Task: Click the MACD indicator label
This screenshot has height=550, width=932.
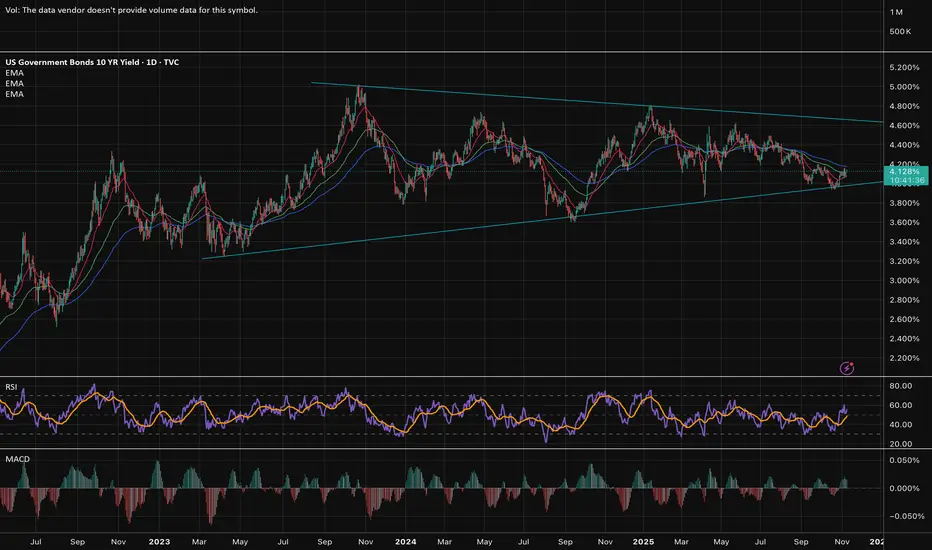Action: tap(16, 456)
